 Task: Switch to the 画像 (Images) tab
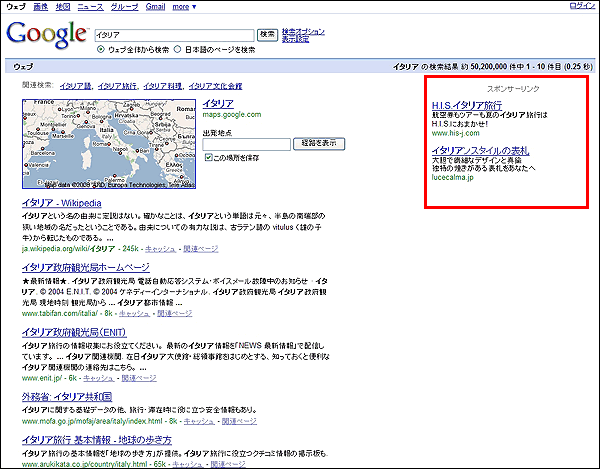point(40,6)
